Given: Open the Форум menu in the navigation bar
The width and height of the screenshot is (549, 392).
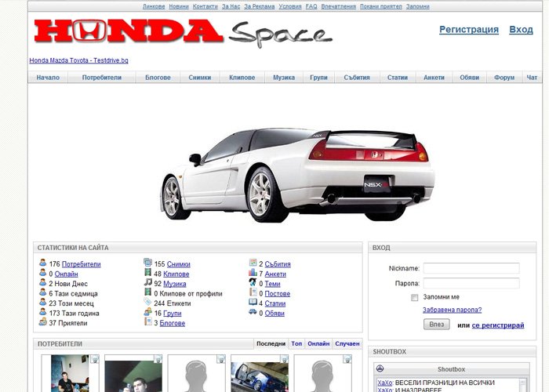Looking at the screenshot, I should 504,78.
